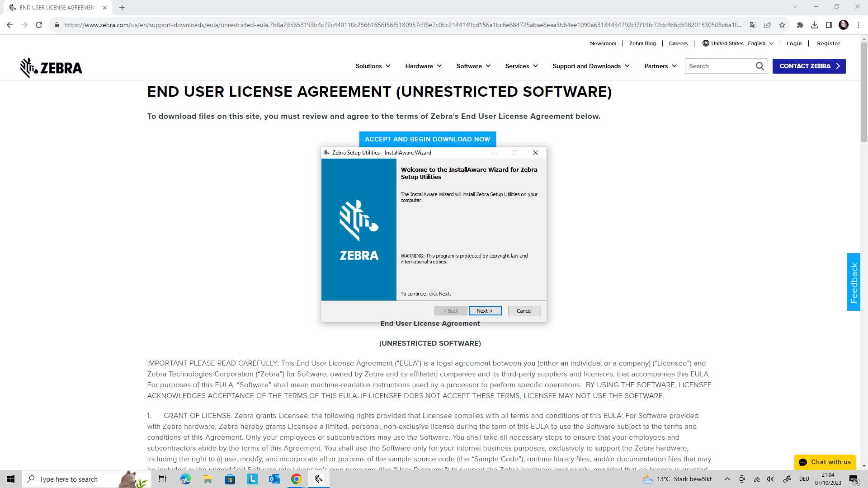Open United States - English language selector

pos(738,43)
